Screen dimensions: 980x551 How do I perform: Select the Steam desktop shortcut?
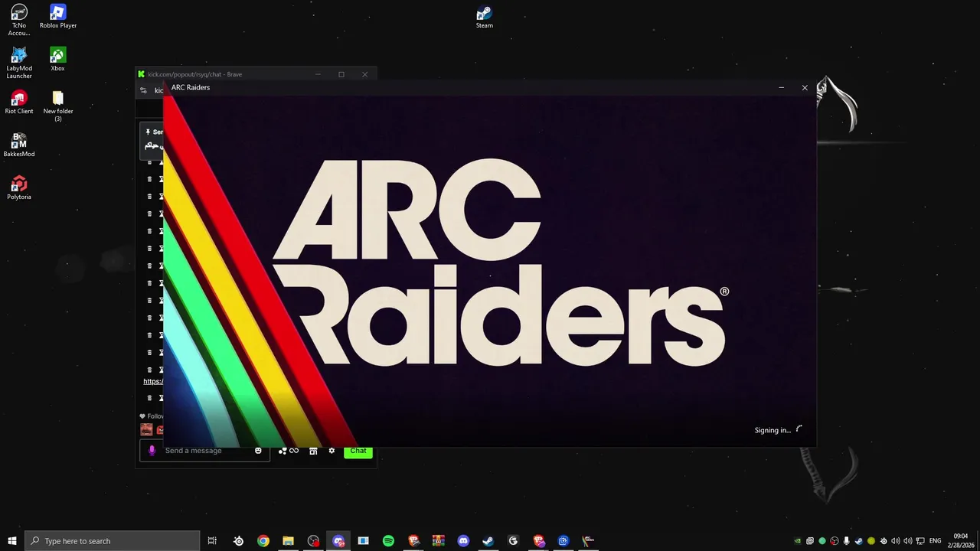(485, 16)
